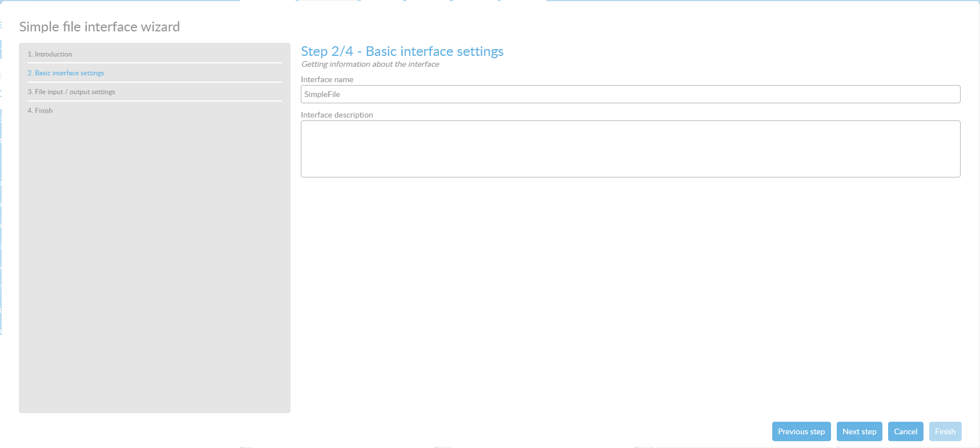Focus the Interface name input field
The width and height of the screenshot is (980, 448).
click(630, 94)
